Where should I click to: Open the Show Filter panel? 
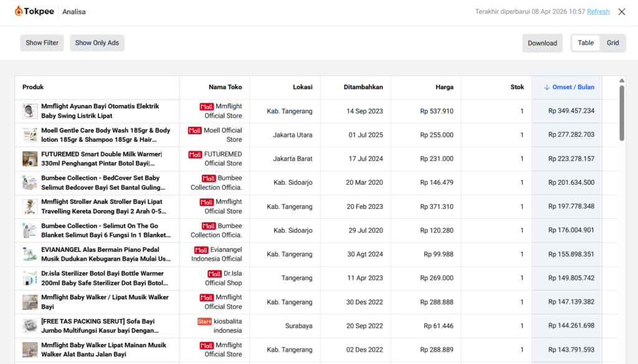[x=42, y=43]
